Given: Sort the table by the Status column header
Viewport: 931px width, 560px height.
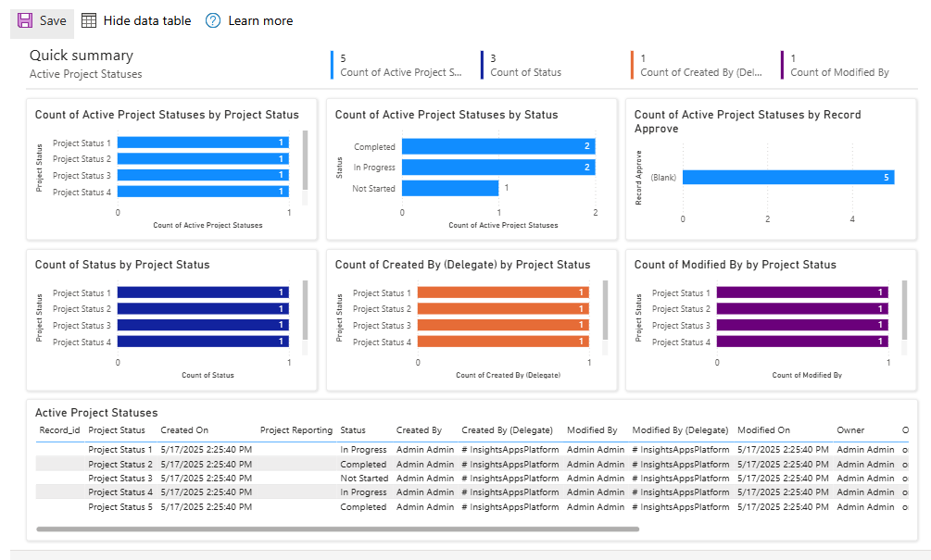Looking at the screenshot, I should click(352, 429).
